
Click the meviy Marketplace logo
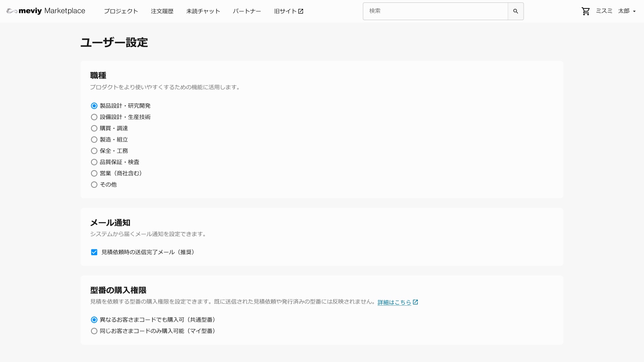coord(46,11)
